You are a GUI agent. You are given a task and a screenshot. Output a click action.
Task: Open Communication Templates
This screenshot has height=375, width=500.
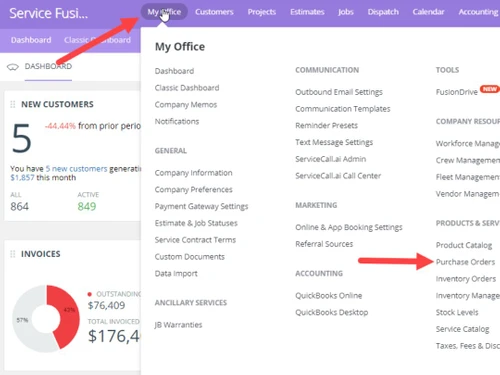[x=343, y=109]
